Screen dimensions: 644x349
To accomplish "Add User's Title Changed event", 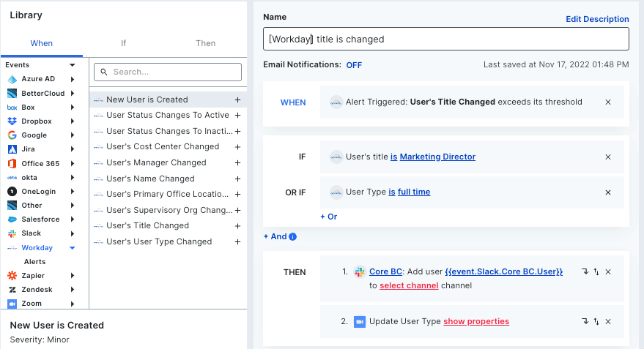I will coord(237,226).
